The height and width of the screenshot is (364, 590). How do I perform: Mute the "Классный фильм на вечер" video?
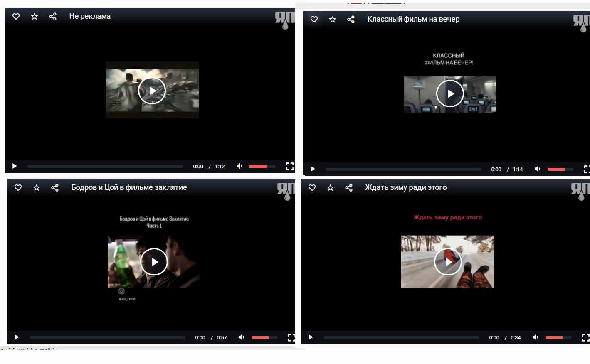coord(537,169)
